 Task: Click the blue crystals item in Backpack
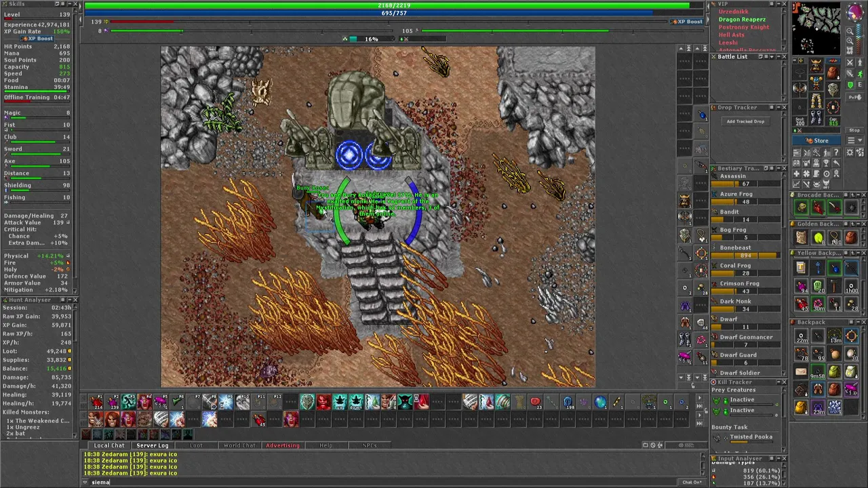pyautogui.click(x=834, y=407)
